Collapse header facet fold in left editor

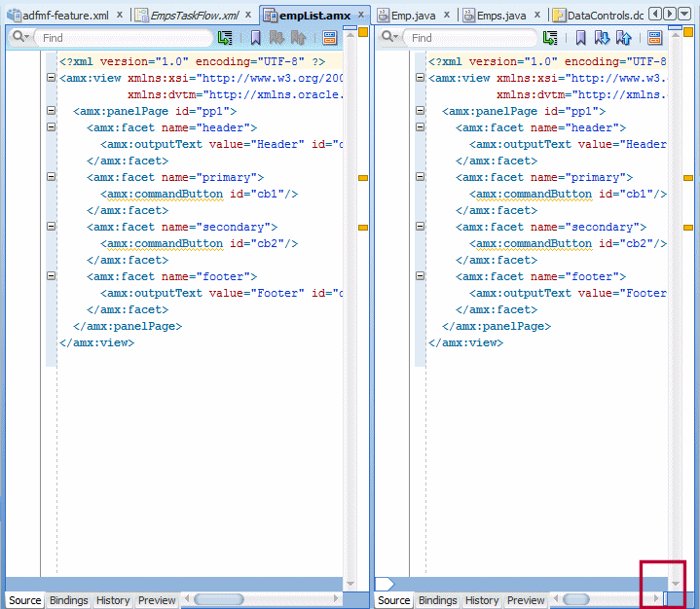click(52, 127)
